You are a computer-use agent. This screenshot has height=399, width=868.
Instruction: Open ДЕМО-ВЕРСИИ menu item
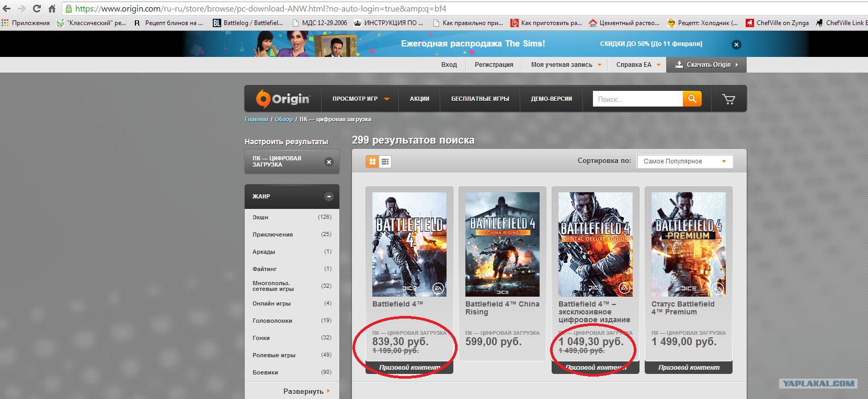(x=552, y=99)
